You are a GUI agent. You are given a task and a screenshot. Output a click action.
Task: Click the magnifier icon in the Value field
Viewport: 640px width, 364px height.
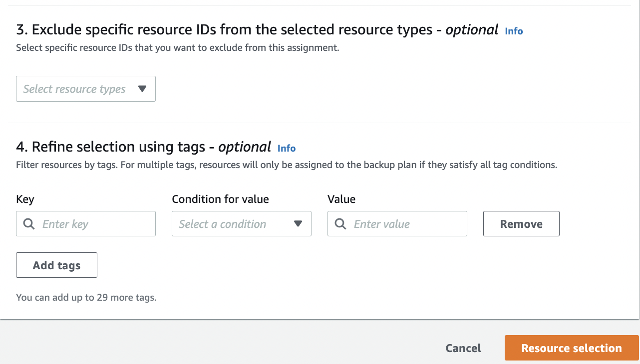[x=340, y=224]
